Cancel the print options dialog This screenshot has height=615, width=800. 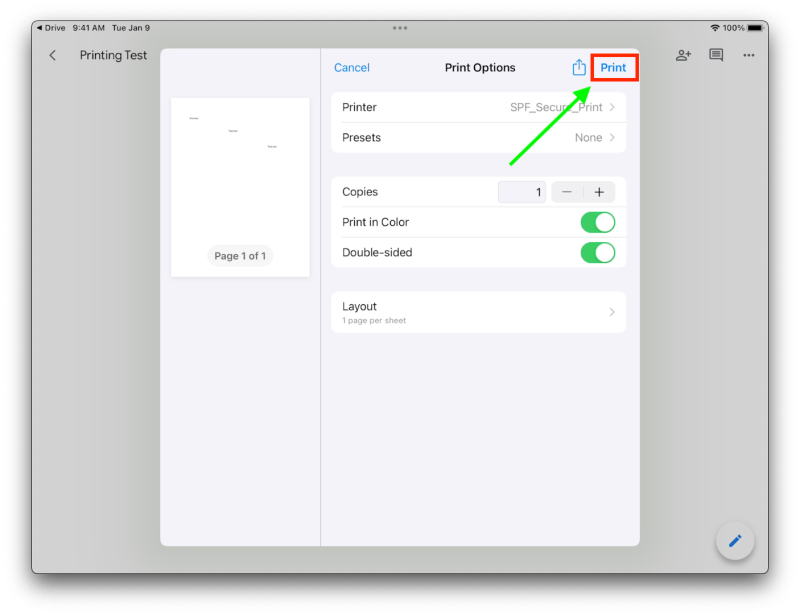[x=351, y=68]
